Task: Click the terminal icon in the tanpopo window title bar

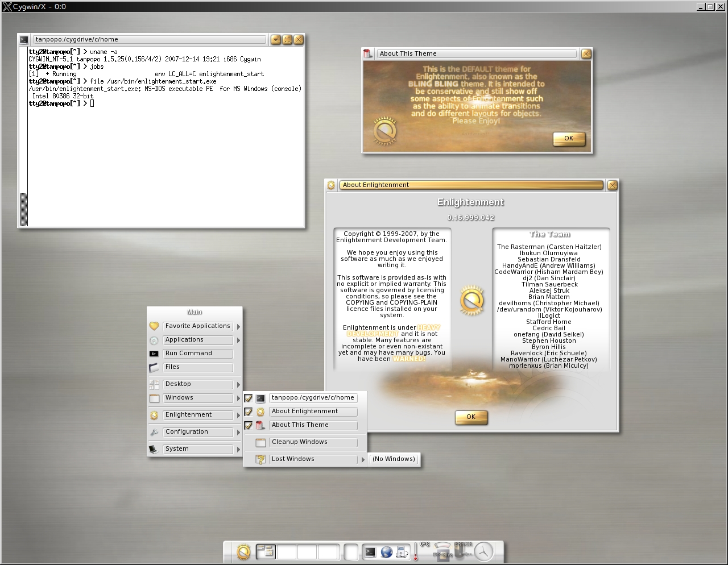Action: 24,40
